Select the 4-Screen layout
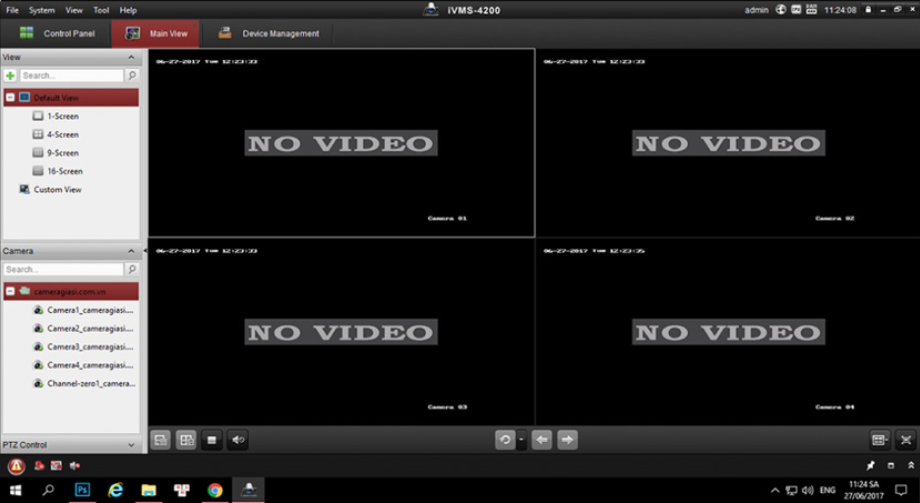The height and width of the screenshot is (503, 920). coord(62,135)
